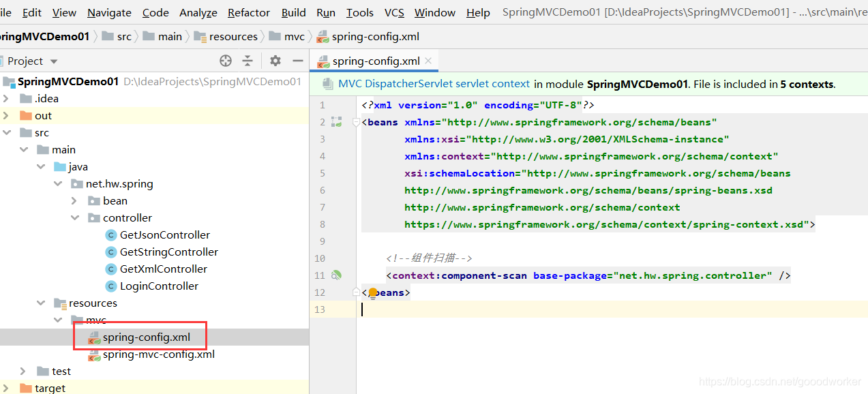Collapse the java folder
The height and width of the screenshot is (394, 868).
pos(41,166)
